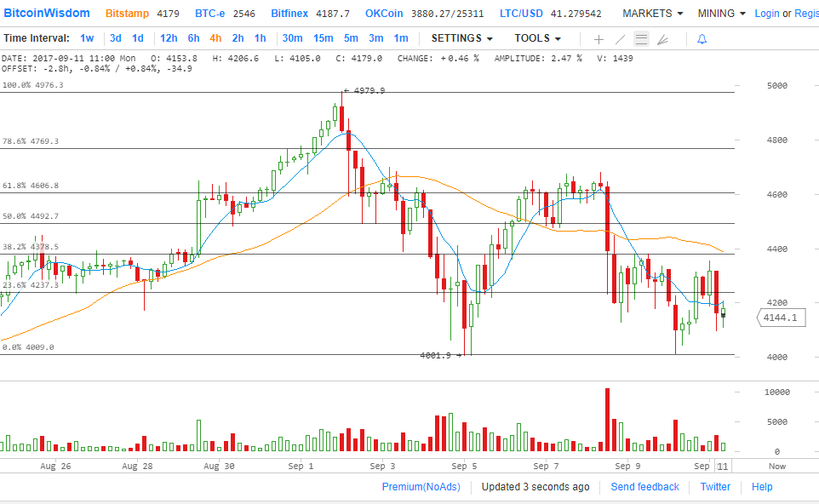Select the crosshair cursor tool
The height and width of the screenshot is (504, 819).
pos(598,39)
